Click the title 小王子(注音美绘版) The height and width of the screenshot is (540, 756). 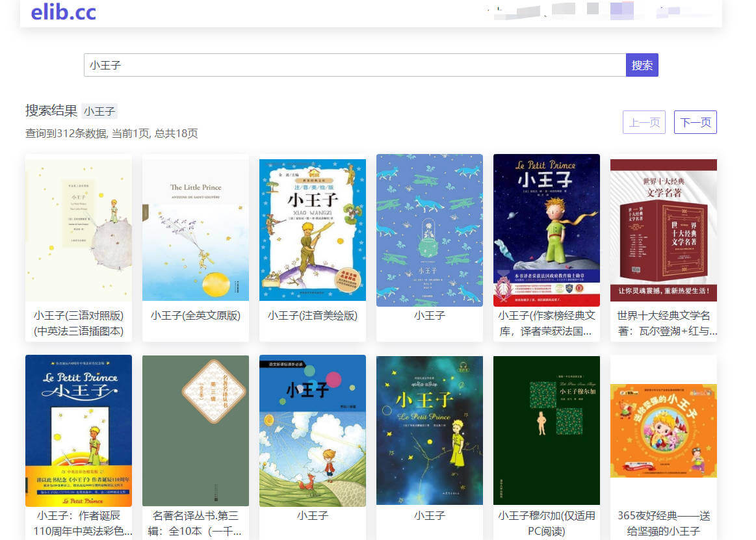coord(313,315)
